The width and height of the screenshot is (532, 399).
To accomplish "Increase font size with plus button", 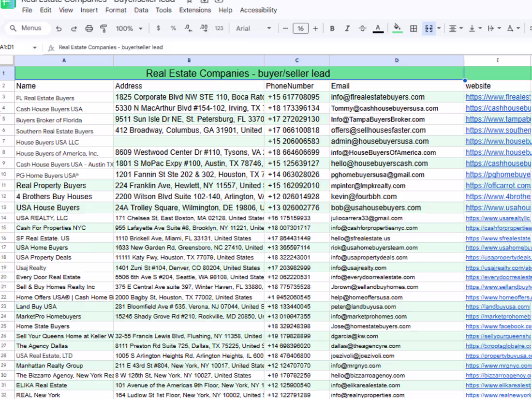I will click(x=315, y=29).
